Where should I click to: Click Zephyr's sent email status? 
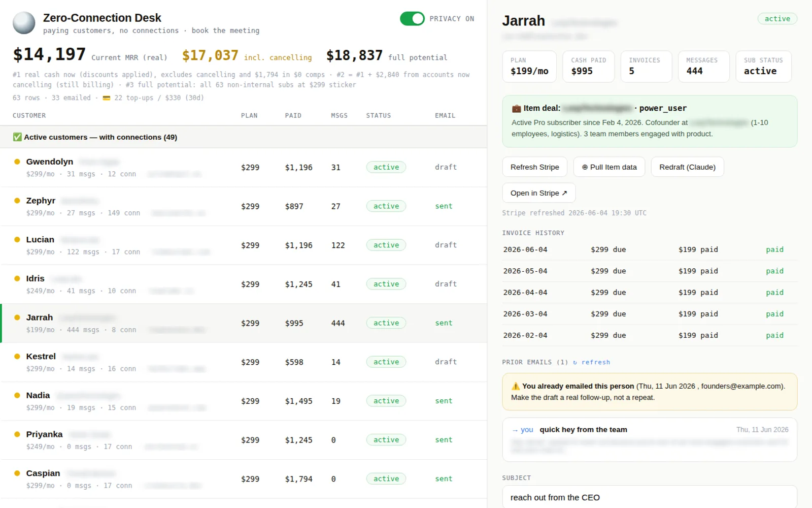[x=444, y=206]
